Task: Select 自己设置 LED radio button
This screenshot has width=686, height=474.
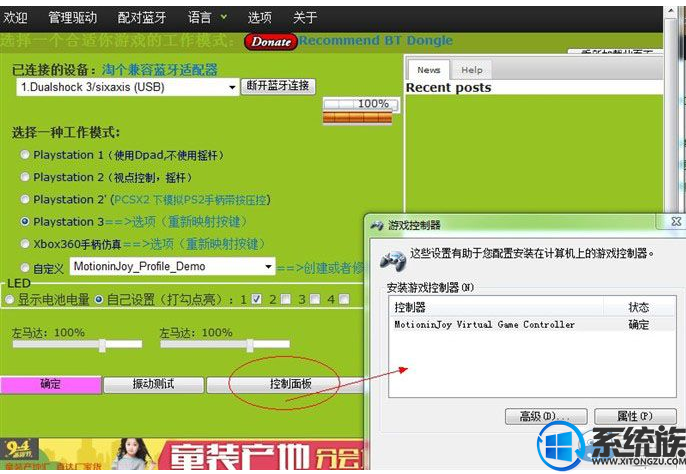Action: pos(99,299)
